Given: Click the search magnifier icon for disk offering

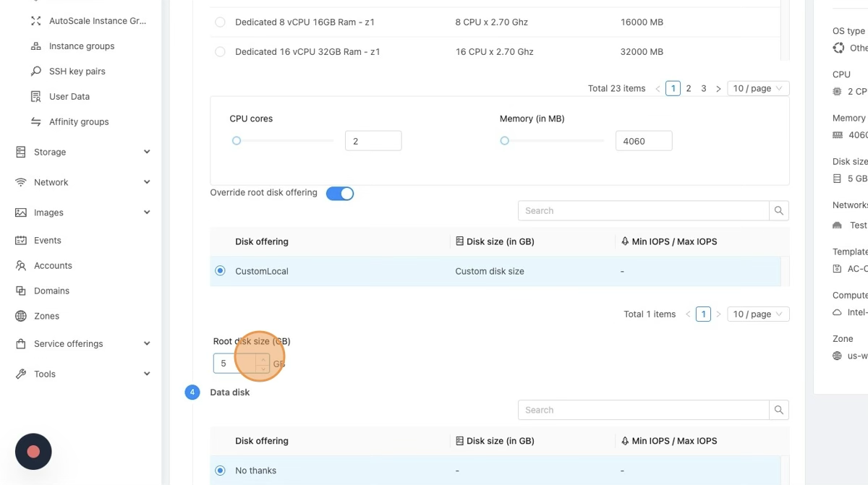Looking at the screenshot, I should [x=779, y=211].
